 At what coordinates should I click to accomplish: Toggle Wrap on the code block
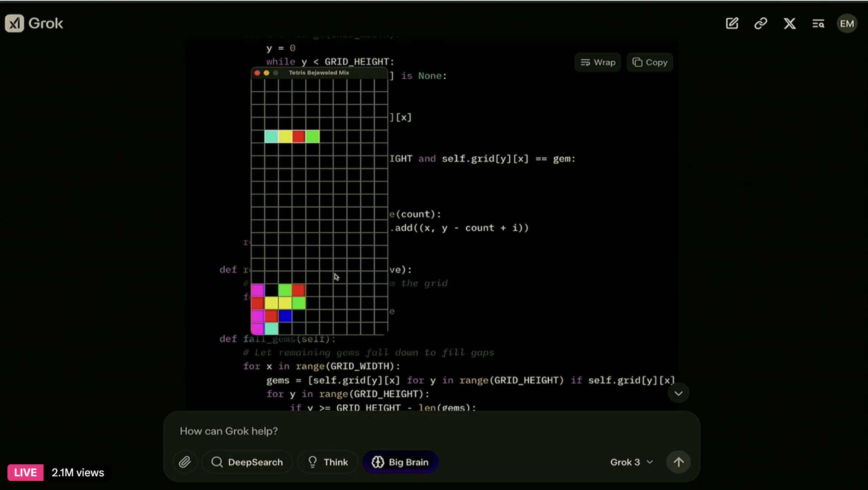click(598, 62)
